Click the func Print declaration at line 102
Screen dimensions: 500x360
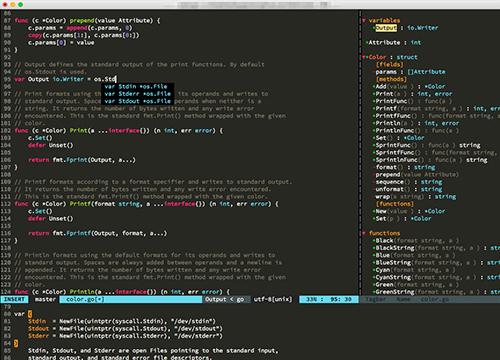119,131
